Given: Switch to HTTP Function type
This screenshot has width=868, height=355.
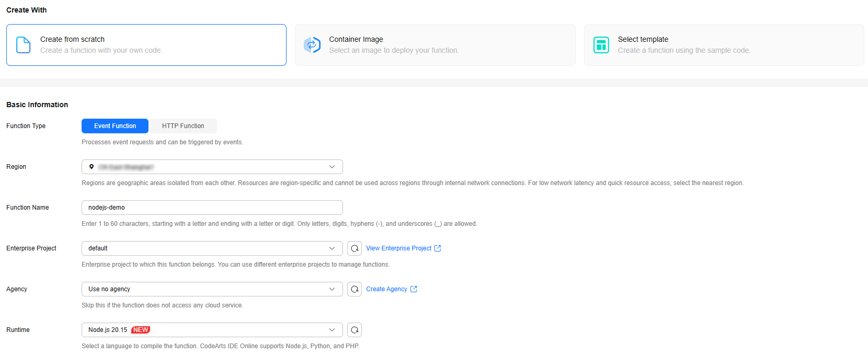Looking at the screenshot, I should (x=183, y=126).
